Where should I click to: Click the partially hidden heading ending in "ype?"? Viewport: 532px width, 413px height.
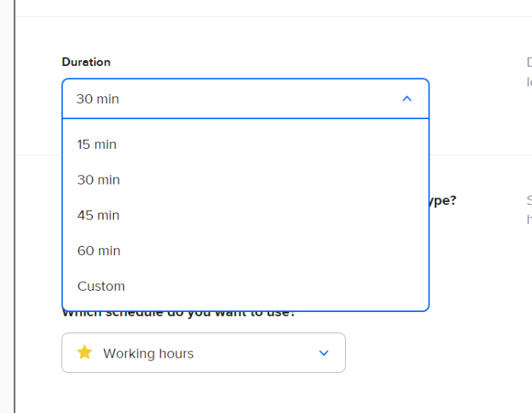(443, 200)
